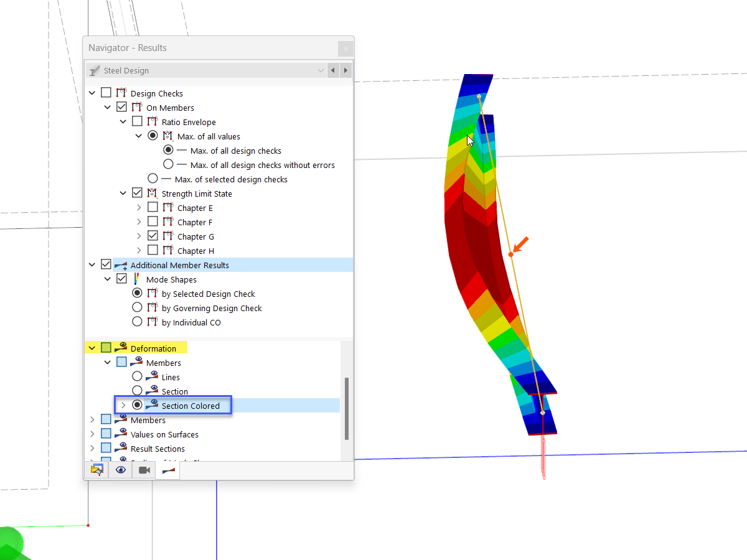Click the back arrow beside Steel Design
Screen dimensions: 747x560
pyautogui.click(x=332, y=70)
